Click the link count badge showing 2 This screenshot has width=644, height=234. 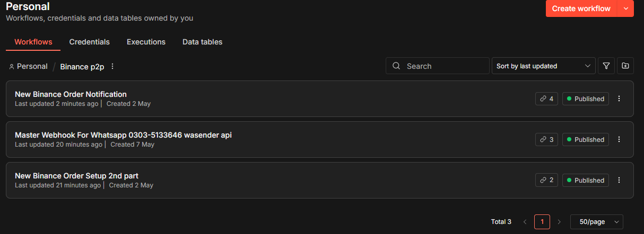546,180
